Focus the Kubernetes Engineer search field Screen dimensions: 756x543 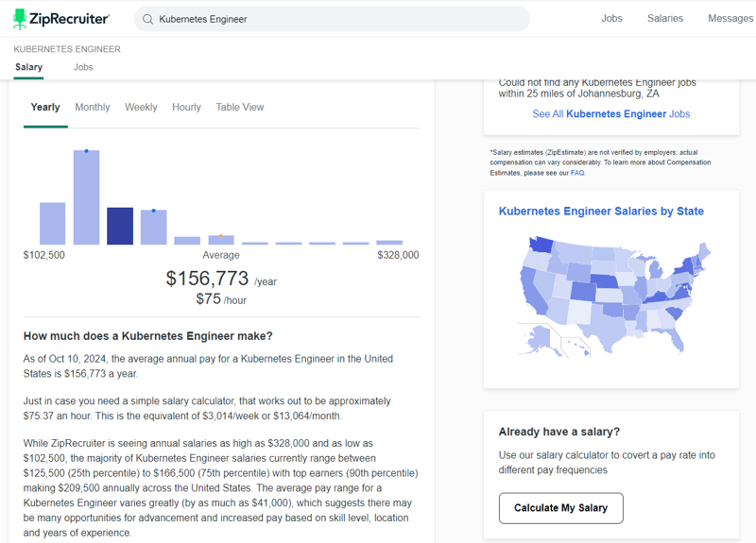[x=332, y=19]
